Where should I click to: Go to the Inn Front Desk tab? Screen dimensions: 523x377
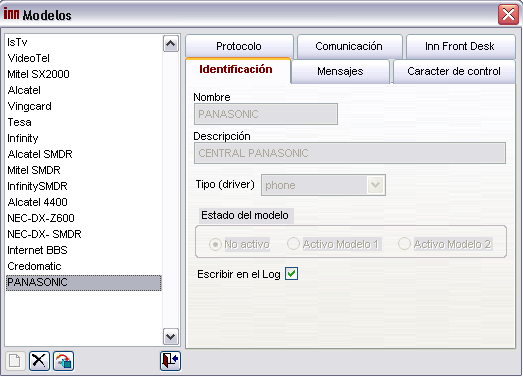coord(460,46)
